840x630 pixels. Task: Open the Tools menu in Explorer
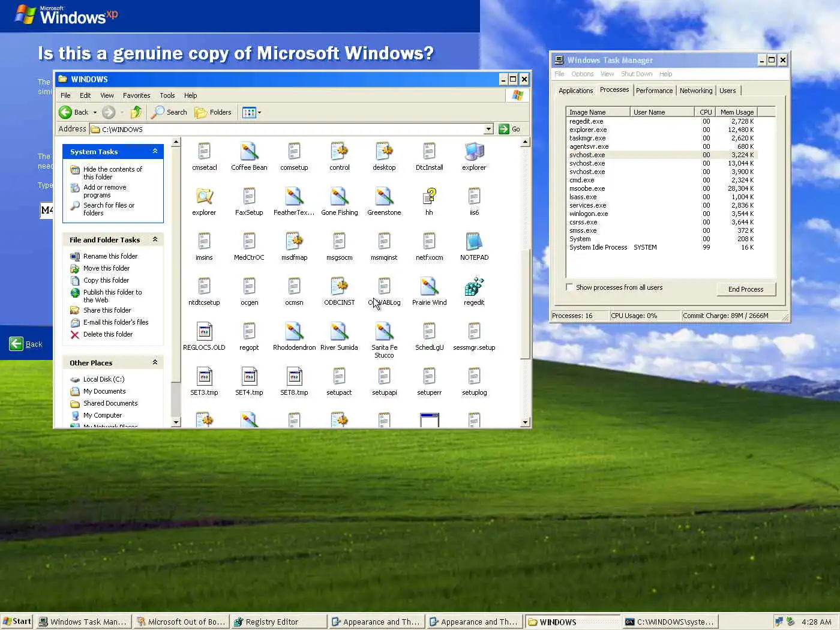coord(167,95)
